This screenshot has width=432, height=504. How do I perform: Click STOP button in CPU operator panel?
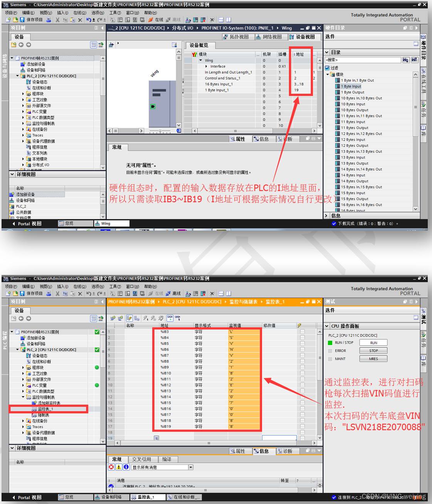[373, 351]
